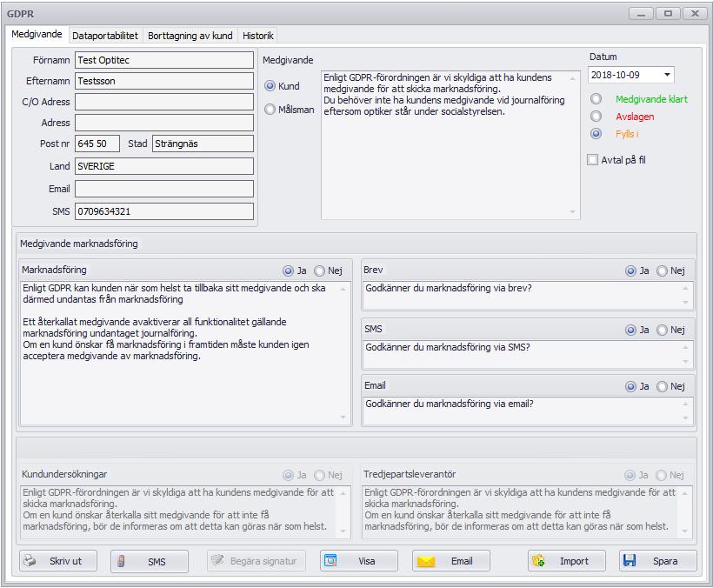This screenshot has height=588, width=713.
Task: Click the Adress input field
Action: (164, 123)
